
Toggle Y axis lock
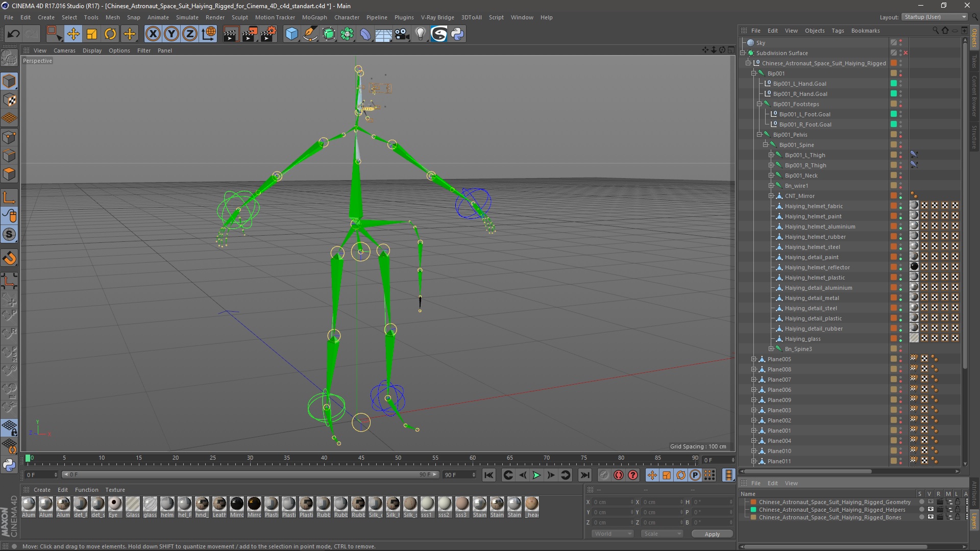pyautogui.click(x=171, y=34)
